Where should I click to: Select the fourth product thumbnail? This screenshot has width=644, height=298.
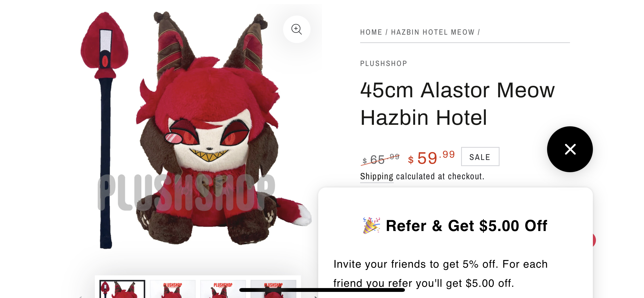coord(273,289)
